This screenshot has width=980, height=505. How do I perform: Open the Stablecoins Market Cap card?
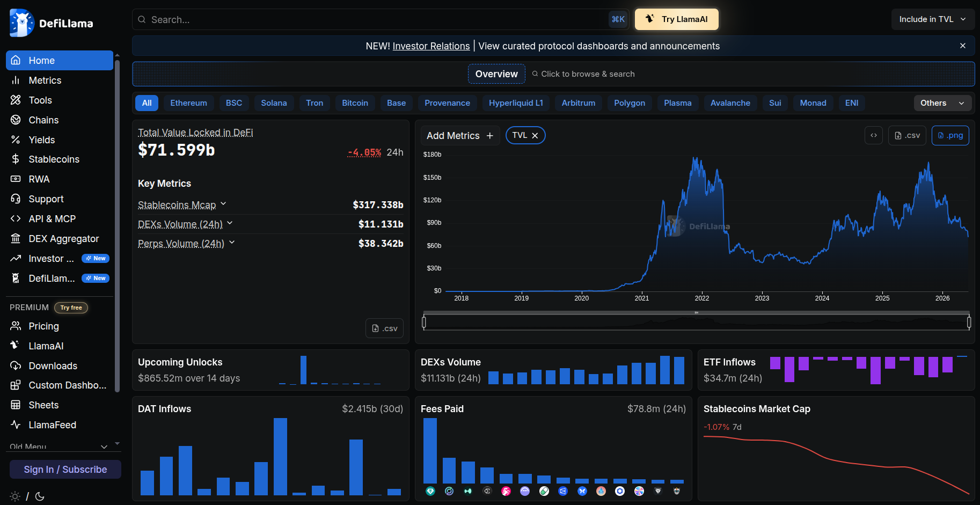pos(836,449)
